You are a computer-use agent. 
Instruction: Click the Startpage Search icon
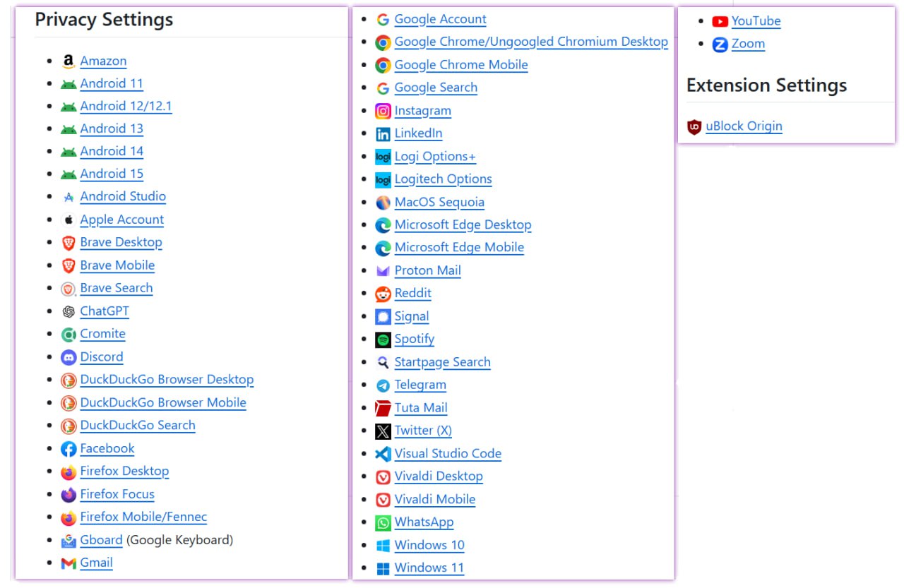[383, 363]
